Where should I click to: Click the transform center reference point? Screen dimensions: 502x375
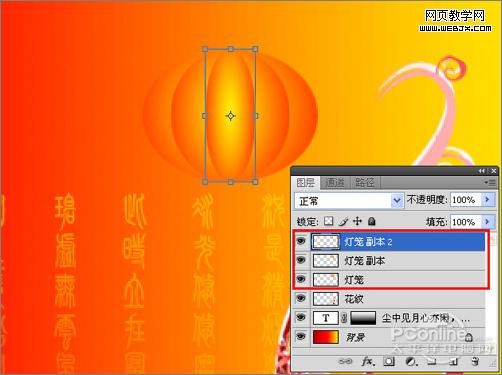point(231,116)
